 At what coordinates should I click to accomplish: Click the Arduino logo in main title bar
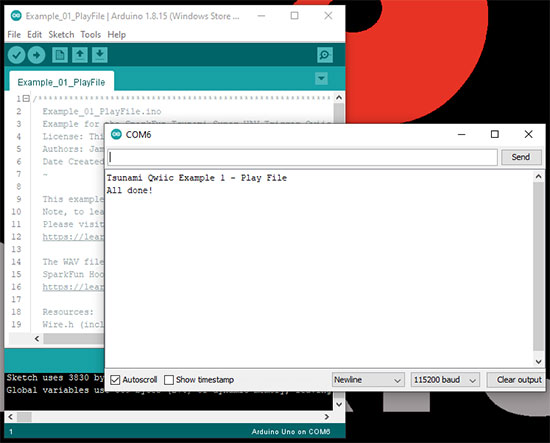pos(16,16)
